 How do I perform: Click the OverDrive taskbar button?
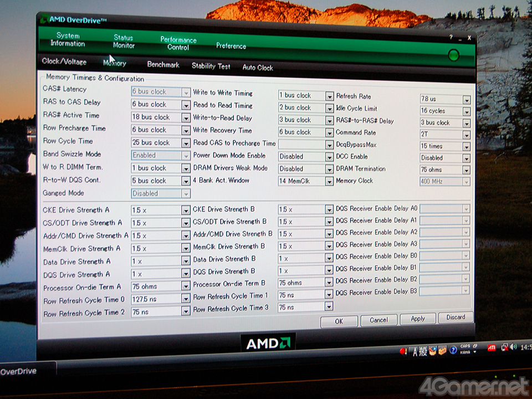(x=28, y=371)
